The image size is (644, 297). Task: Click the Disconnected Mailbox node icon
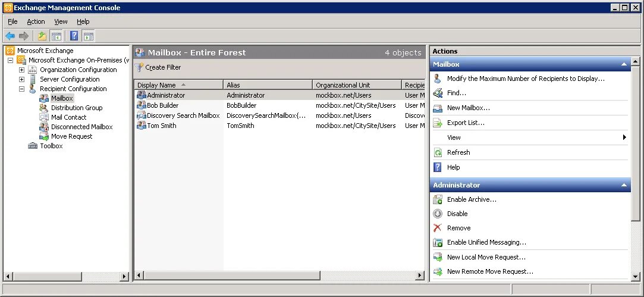[44, 127]
